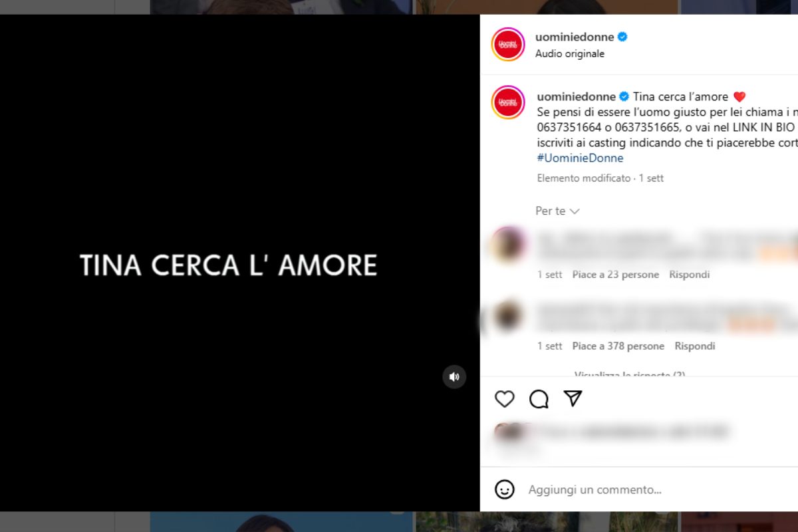This screenshot has height=532, width=798.
Task: Open uominiedonne username in header
Action: pos(575,37)
